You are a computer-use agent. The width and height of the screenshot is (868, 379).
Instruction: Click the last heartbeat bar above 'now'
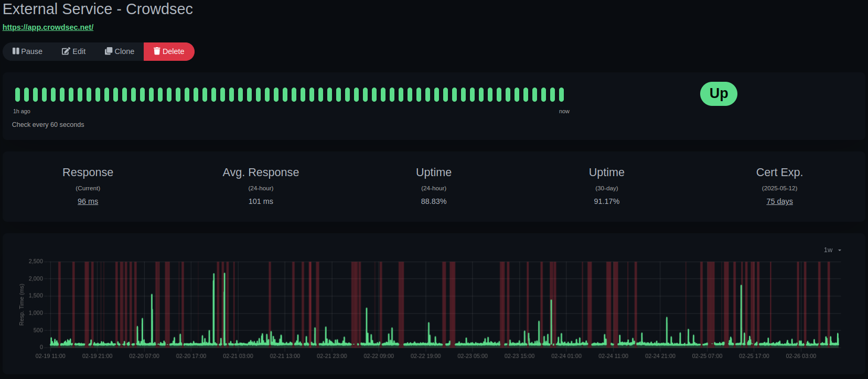561,94
